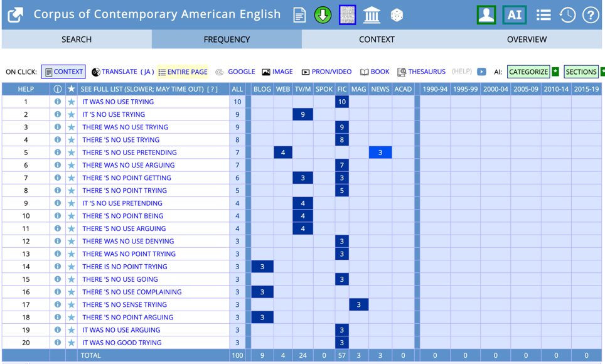Open the text sample icon with blue border

(x=347, y=15)
